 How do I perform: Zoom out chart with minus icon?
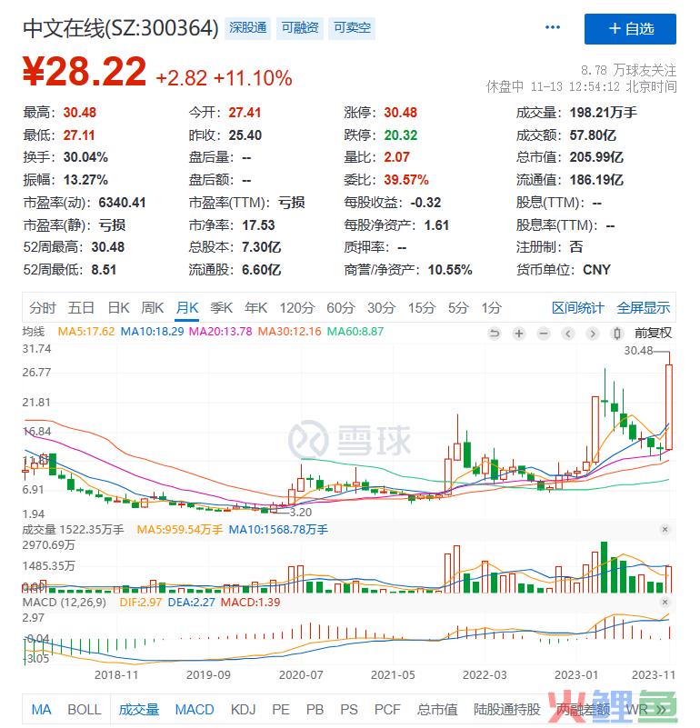pos(544,334)
